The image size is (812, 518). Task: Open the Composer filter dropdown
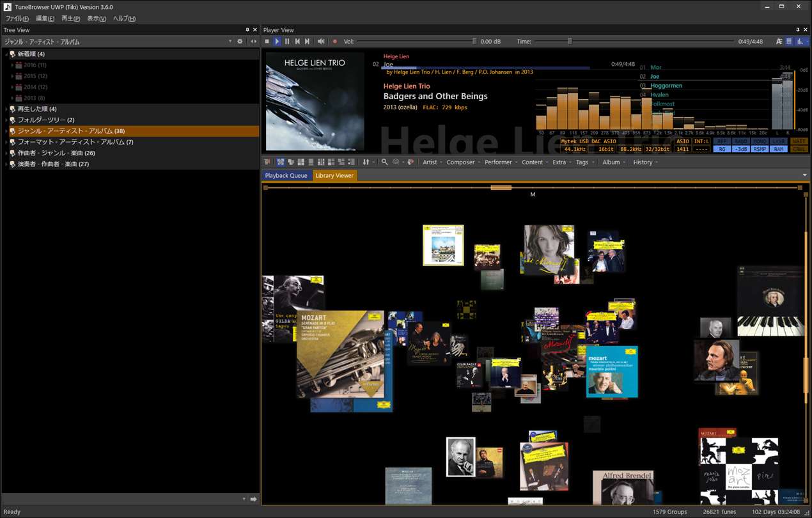coord(464,162)
